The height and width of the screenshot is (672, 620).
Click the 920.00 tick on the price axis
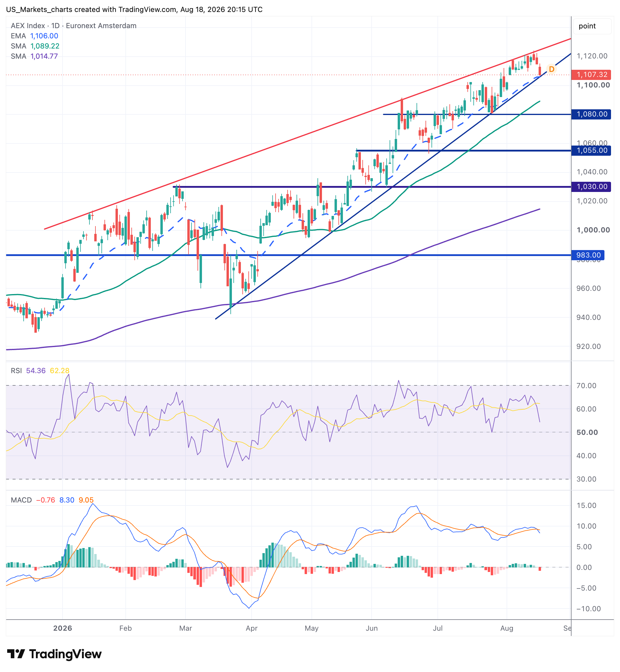click(589, 346)
